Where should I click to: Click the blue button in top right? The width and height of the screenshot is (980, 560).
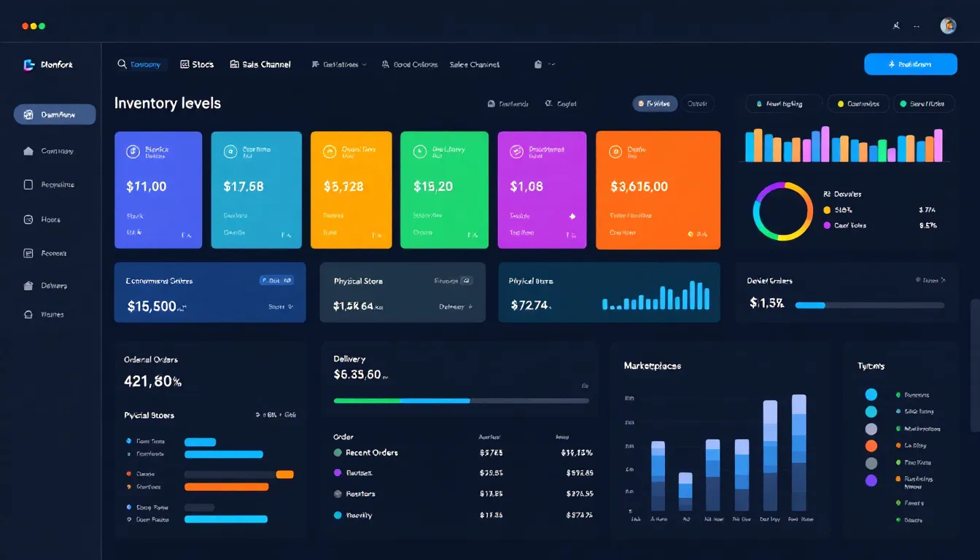(910, 64)
